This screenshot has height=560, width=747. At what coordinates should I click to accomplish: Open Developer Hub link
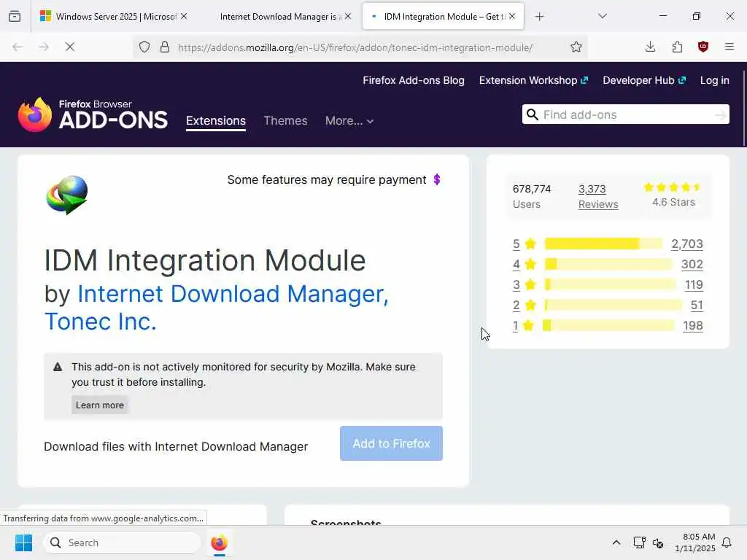coord(644,80)
